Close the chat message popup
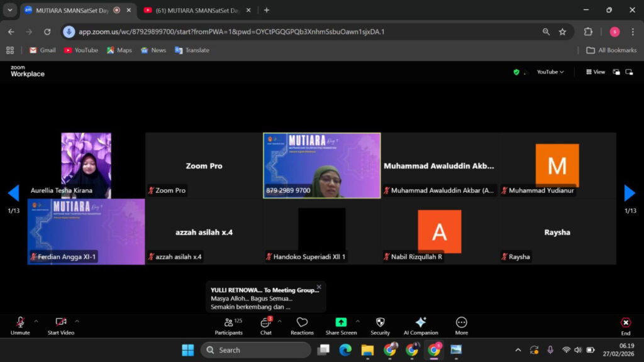Screen dimensions: 644x362 (x=319, y=287)
